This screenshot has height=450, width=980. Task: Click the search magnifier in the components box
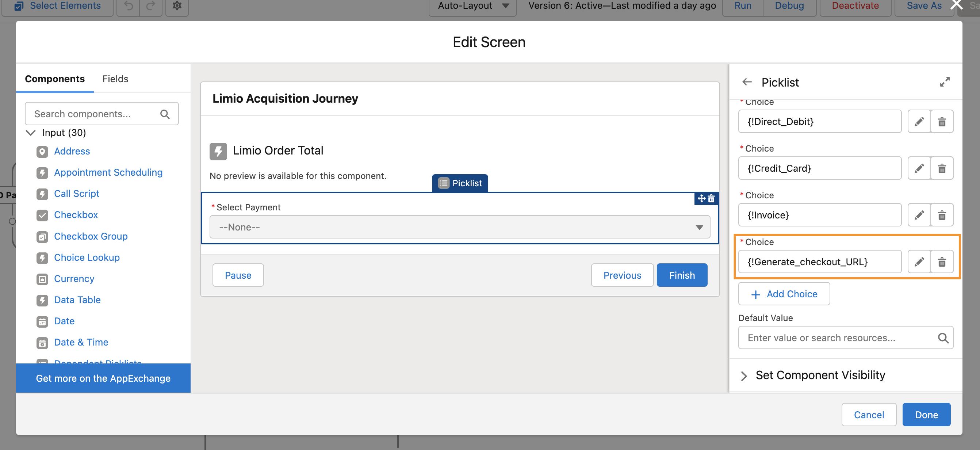165,114
